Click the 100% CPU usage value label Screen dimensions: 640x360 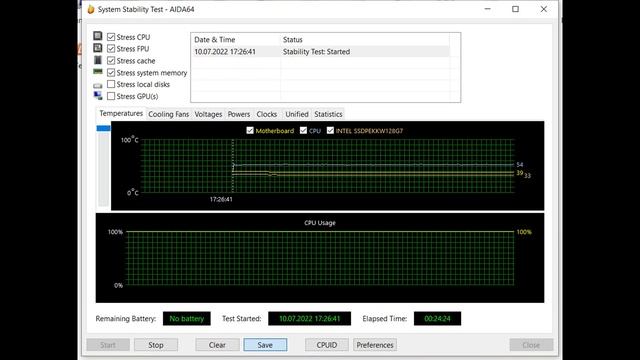pos(524,232)
